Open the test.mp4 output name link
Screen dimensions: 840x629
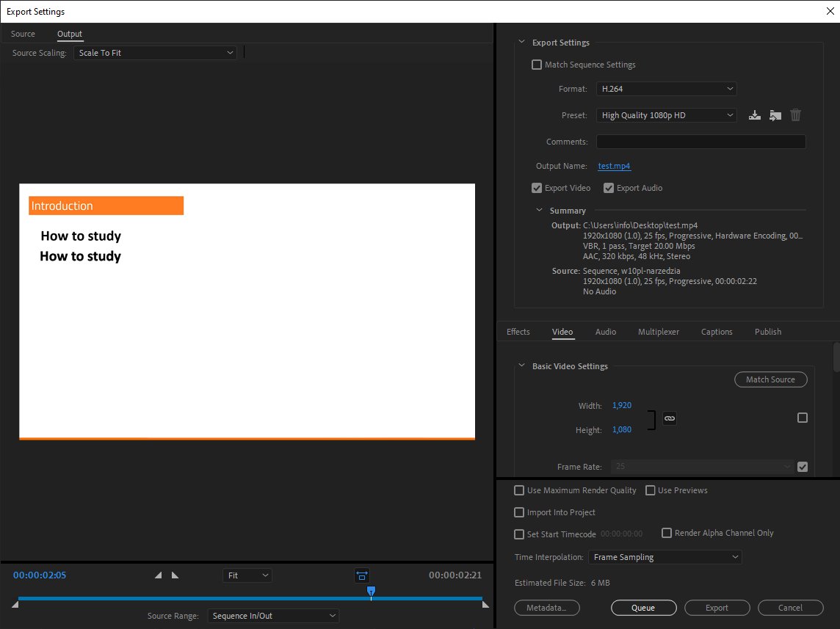click(614, 166)
